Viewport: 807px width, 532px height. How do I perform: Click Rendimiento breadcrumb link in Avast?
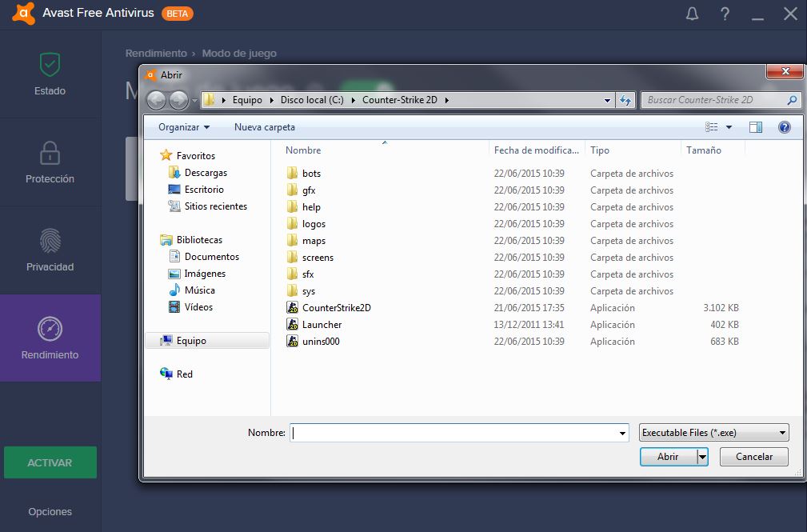156,53
